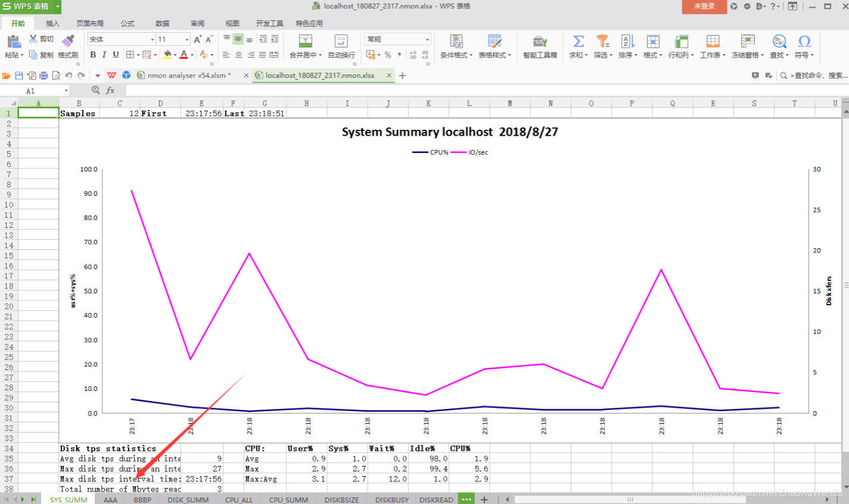The height and width of the screenshot is (504, 849).
Task: Decrease font size with the smaller A
Action: [x=208, y=39]
